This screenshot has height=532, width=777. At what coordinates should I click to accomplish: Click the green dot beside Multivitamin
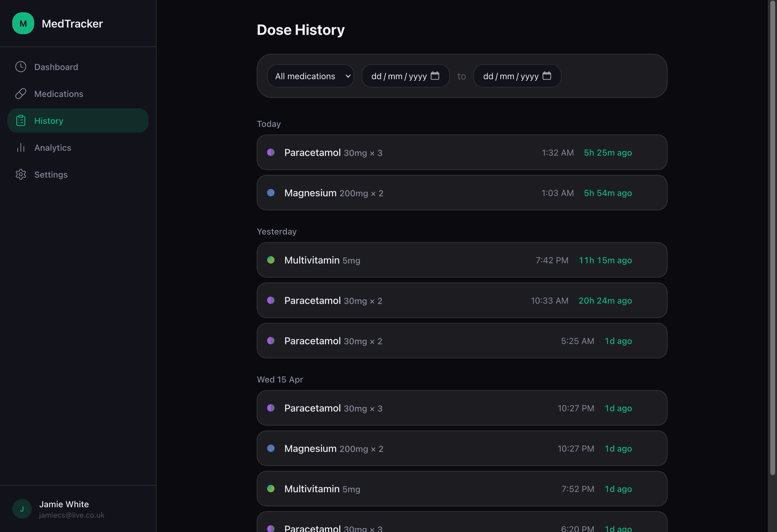(x=271, y=260)
